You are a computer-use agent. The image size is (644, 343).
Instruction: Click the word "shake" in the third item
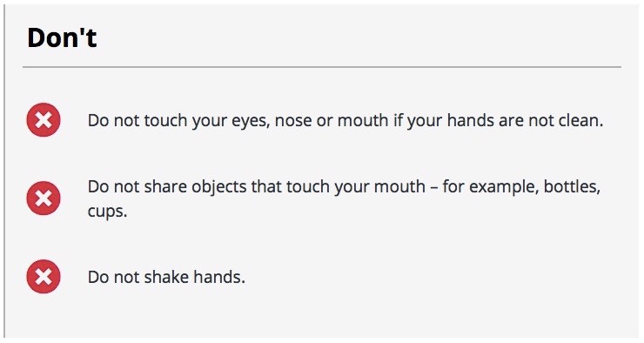(x=166, y=277)
